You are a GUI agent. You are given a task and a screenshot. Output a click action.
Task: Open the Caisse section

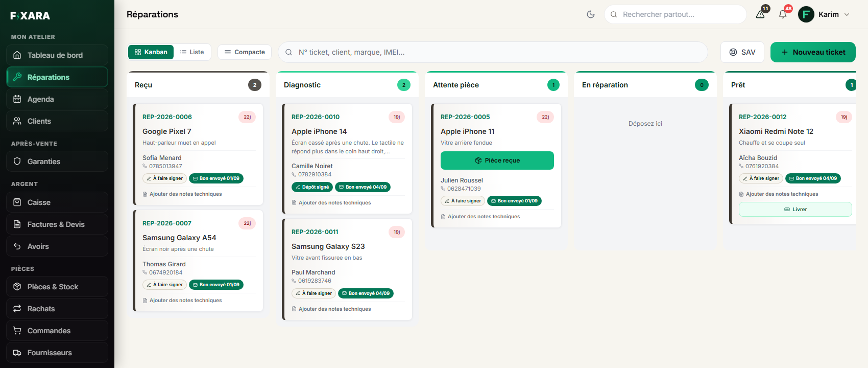[x=57, y=202]
